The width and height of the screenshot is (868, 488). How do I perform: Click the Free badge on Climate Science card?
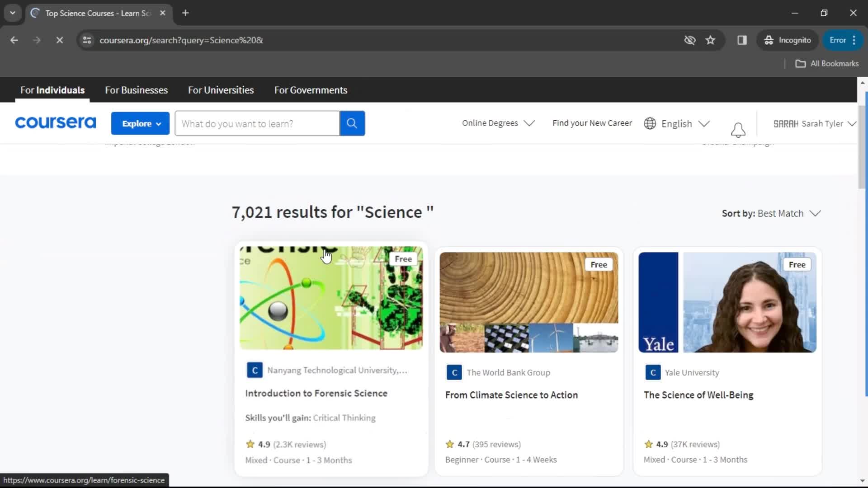point(599,264)
